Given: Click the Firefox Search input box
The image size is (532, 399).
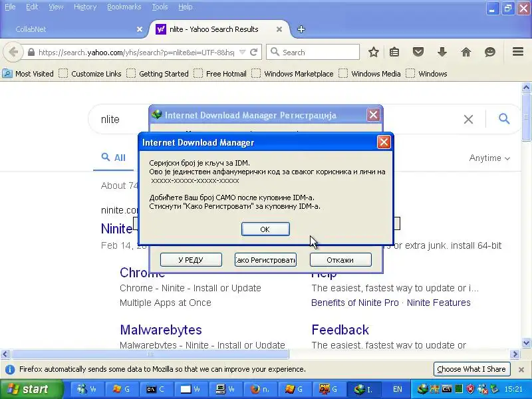Looking at the screenshot, I should tap(313, 53).
